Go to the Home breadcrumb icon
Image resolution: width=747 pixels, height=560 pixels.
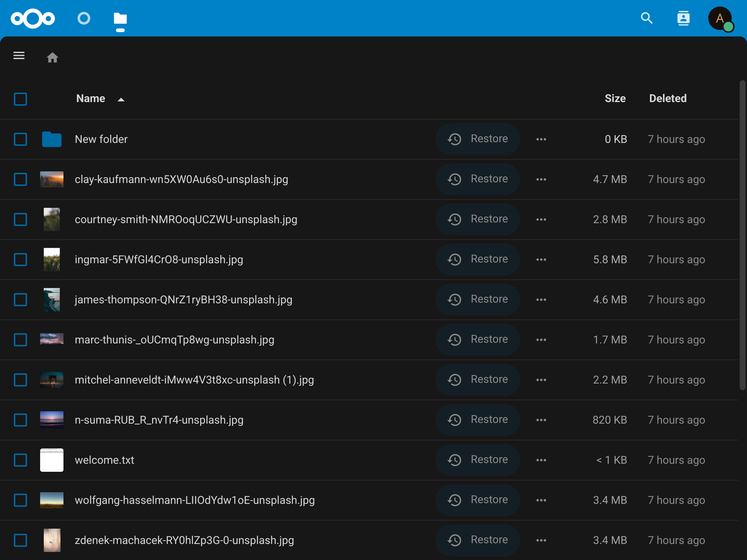tap(53, 57)
